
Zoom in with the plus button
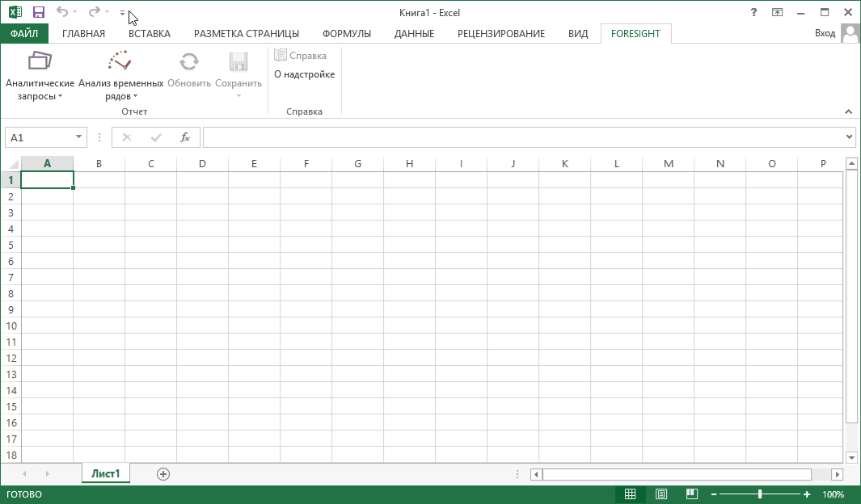point(807,494)
